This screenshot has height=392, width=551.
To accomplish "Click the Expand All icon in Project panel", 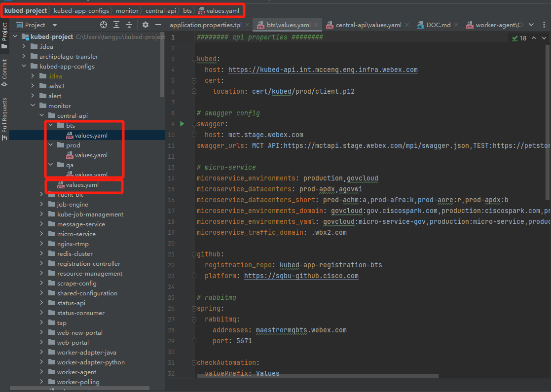I will tap(116, 25).
